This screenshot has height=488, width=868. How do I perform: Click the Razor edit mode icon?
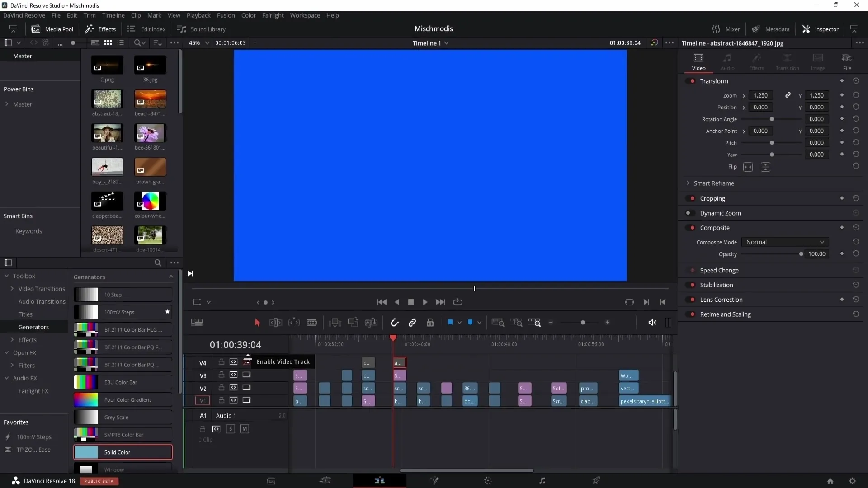tap(312, 322)
